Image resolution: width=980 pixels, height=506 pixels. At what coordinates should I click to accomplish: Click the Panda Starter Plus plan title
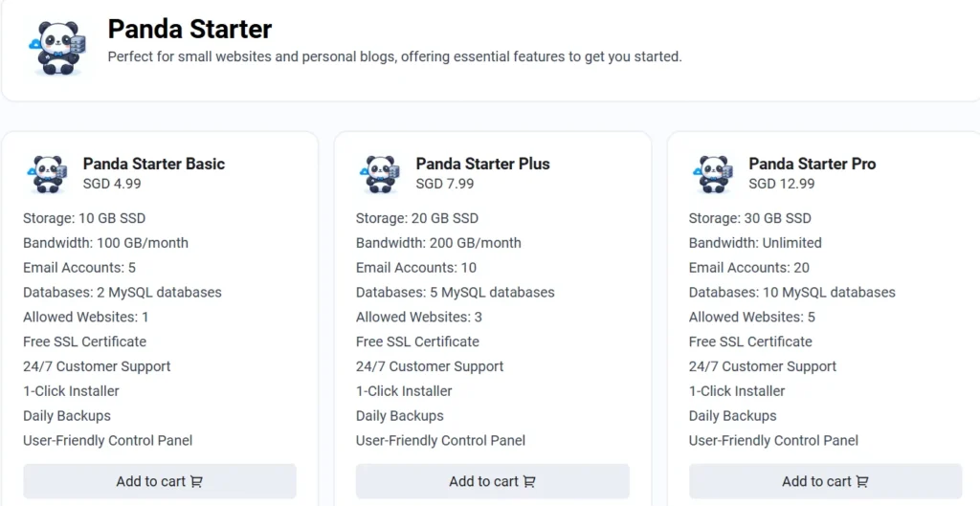482,164
